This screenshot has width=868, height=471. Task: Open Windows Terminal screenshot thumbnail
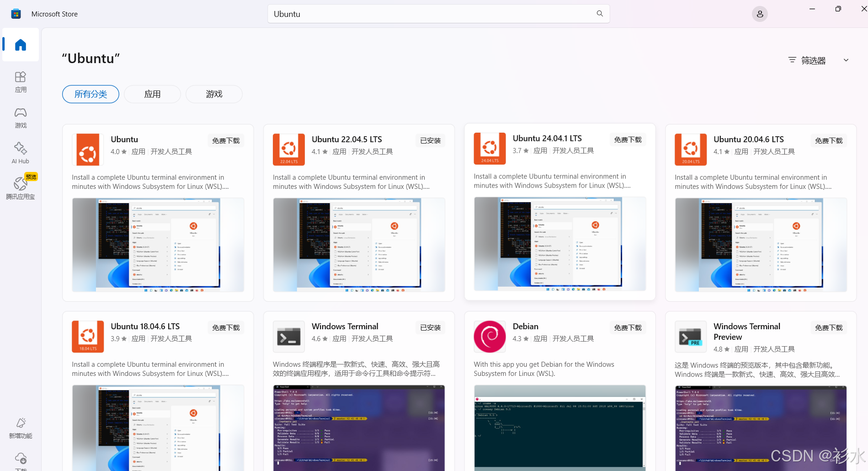coord(359,428)
